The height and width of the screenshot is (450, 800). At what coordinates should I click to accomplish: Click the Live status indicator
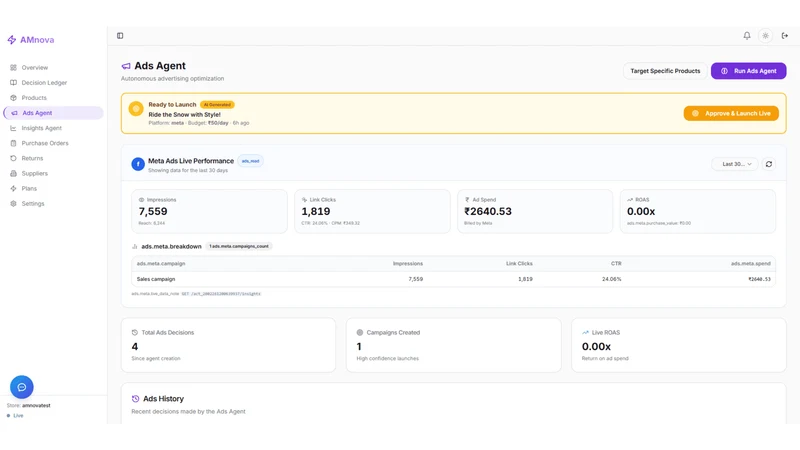[15, 416]
